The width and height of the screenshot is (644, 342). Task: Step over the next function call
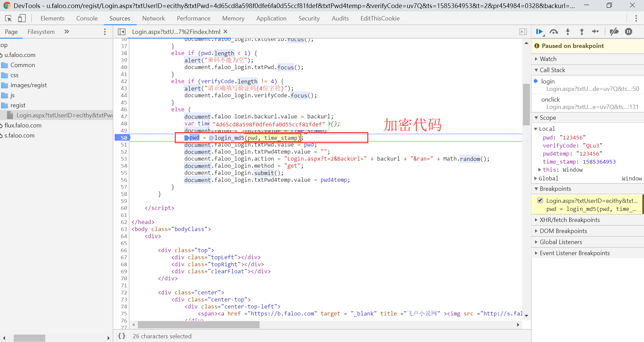tap(554, 32)
